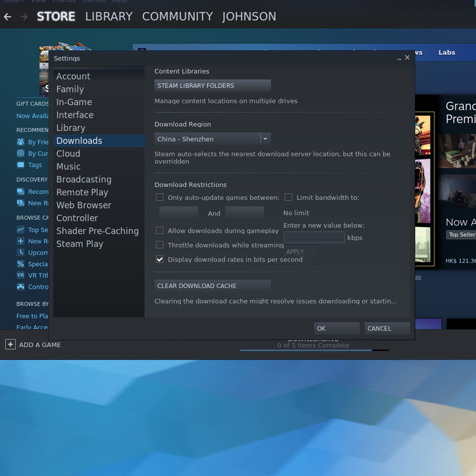Open the auto-update start time dropdown

[179, 212]
